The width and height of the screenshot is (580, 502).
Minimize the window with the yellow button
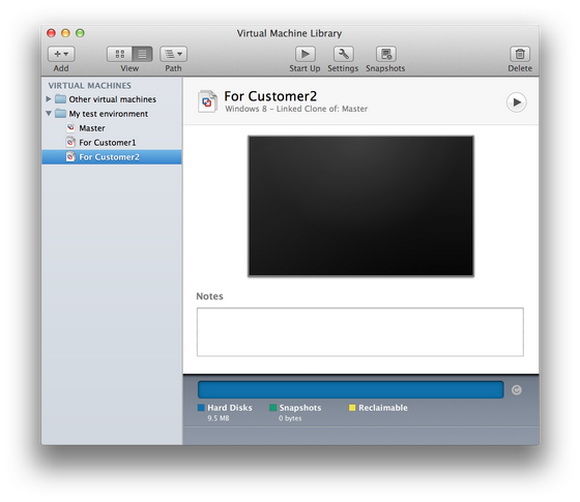coord(65,33)
